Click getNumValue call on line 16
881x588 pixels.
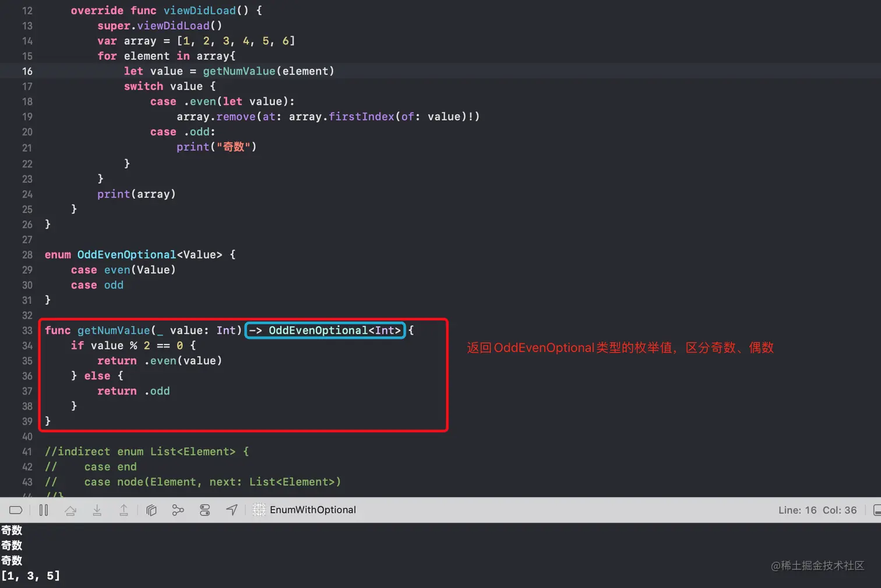(239, 71)
